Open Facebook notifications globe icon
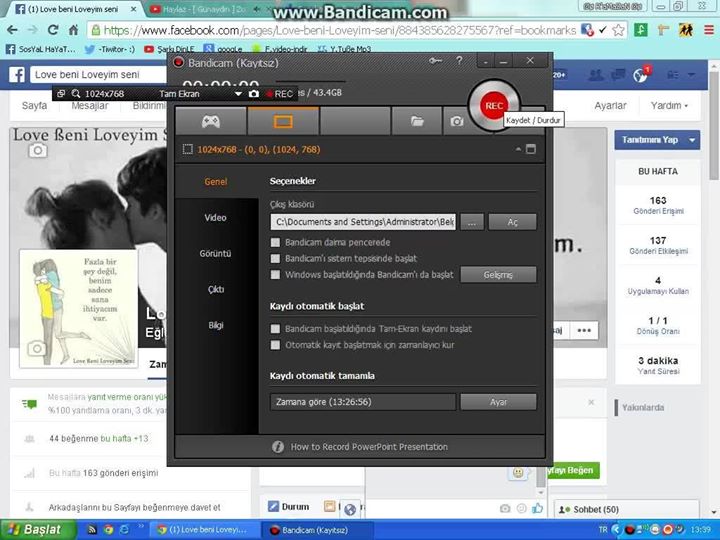The image size is (720, 540). (640, 75)
